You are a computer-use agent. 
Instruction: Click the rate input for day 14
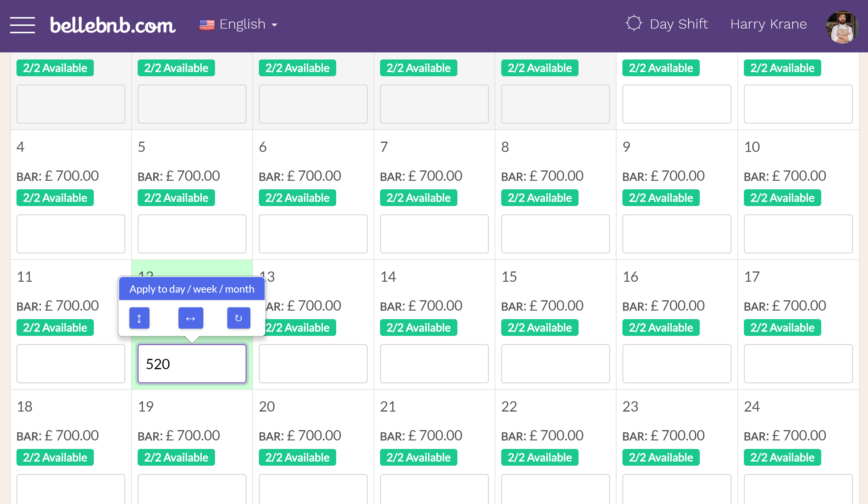tap(434, 364)
